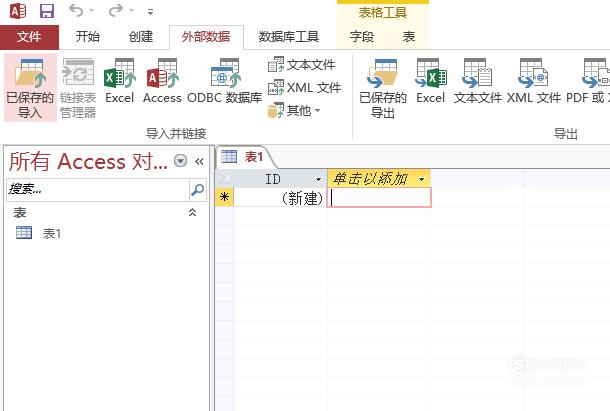Collapse the 表 group in navigation pane
Viewport: 610px width, 411px height.
click(192, 213)
